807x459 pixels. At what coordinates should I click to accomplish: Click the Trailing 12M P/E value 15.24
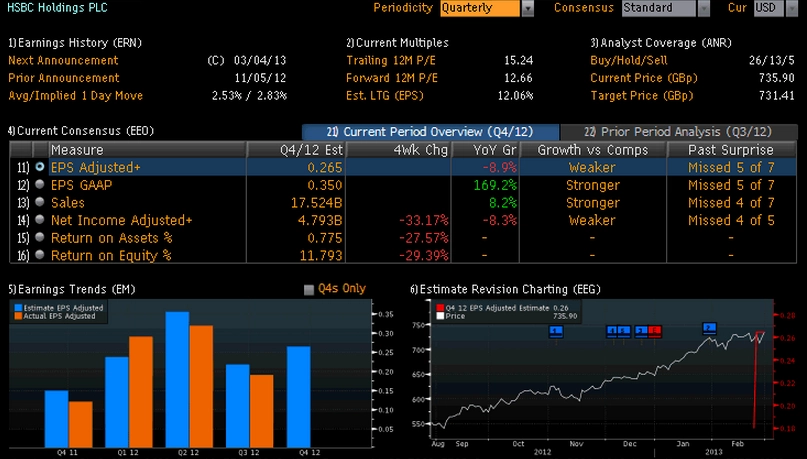[518, 60]
